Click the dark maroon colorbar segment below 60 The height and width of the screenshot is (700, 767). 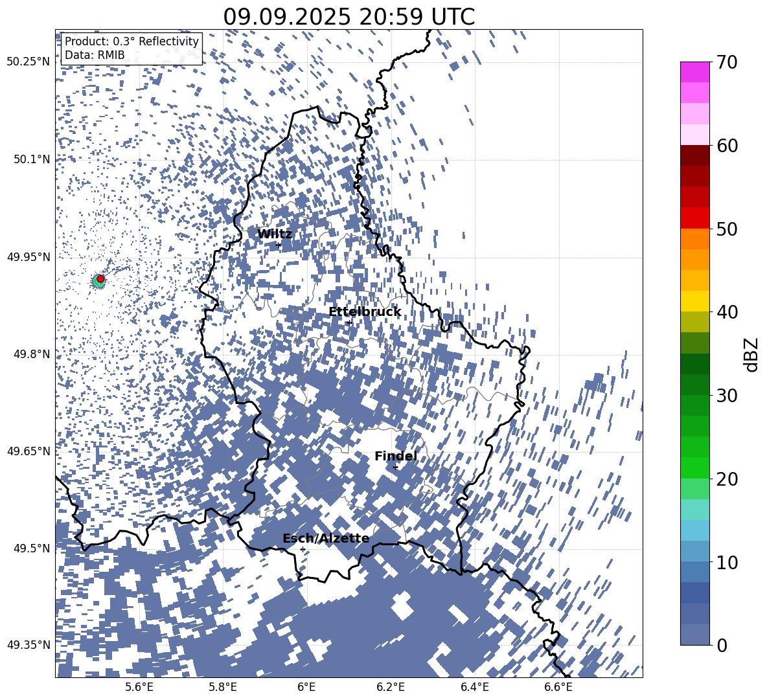[x=694, y=156]
